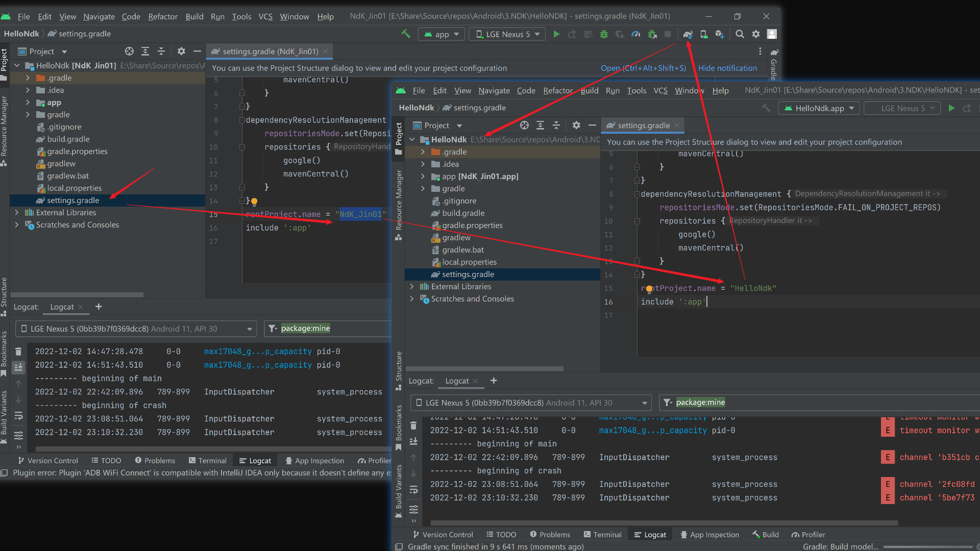
Task: Toggle soft-wrap in the Logcat panel
Action: [x=18, y=416]
